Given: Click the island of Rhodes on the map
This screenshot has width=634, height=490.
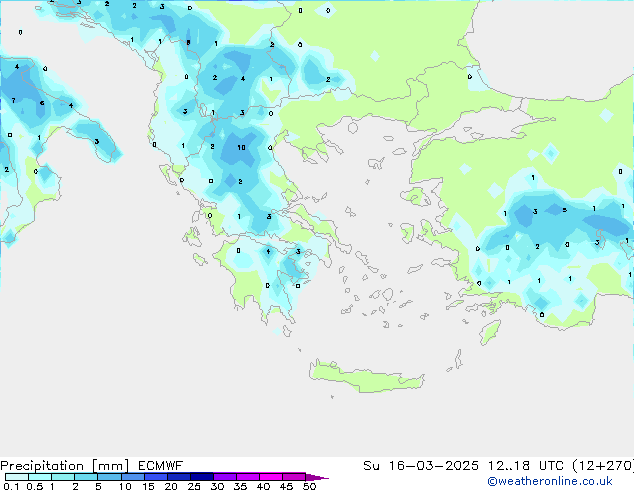Looking at the screenshot, I should pyautogui.click(x=490, y=332).
